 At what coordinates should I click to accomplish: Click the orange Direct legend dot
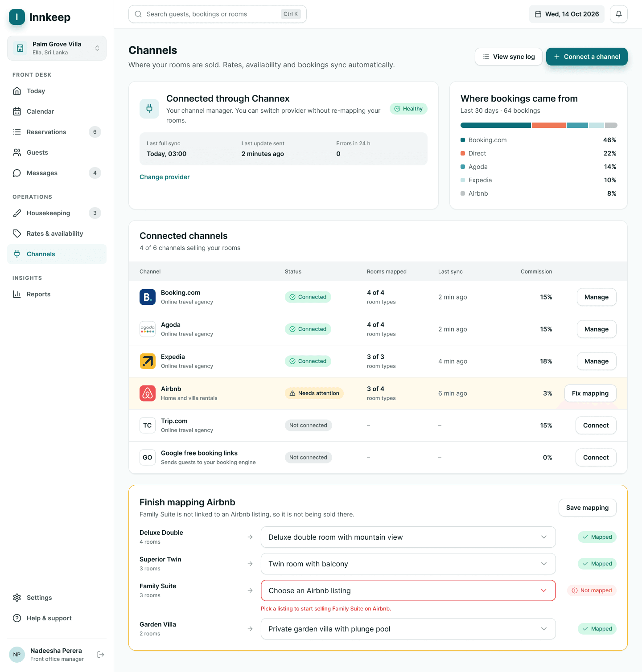click(463, 153)
